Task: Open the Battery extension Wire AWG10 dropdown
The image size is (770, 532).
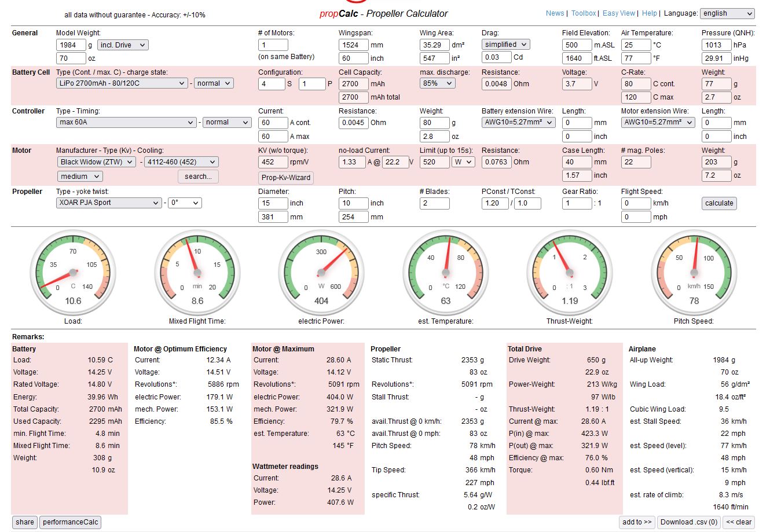Action: 519,122
